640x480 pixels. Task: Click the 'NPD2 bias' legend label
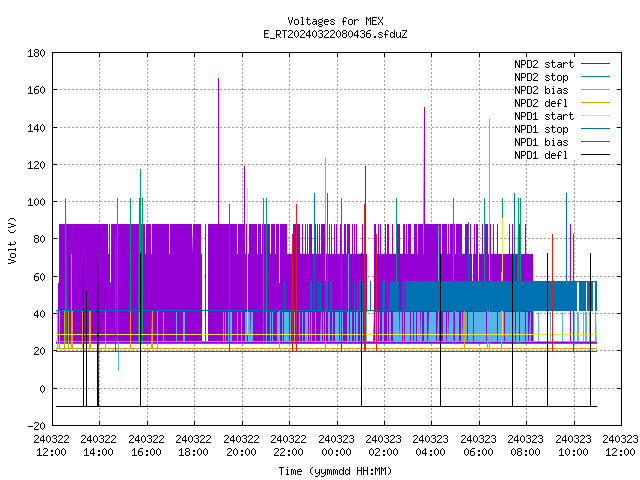541,90
